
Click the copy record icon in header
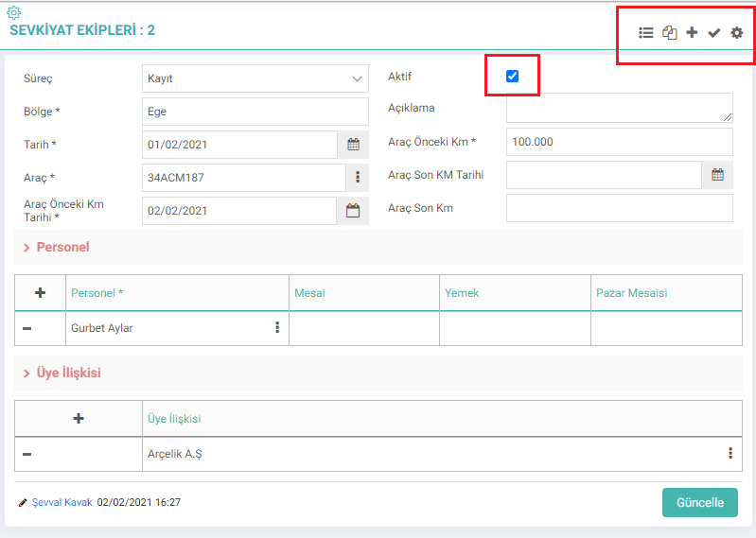[x=669, y=33]
